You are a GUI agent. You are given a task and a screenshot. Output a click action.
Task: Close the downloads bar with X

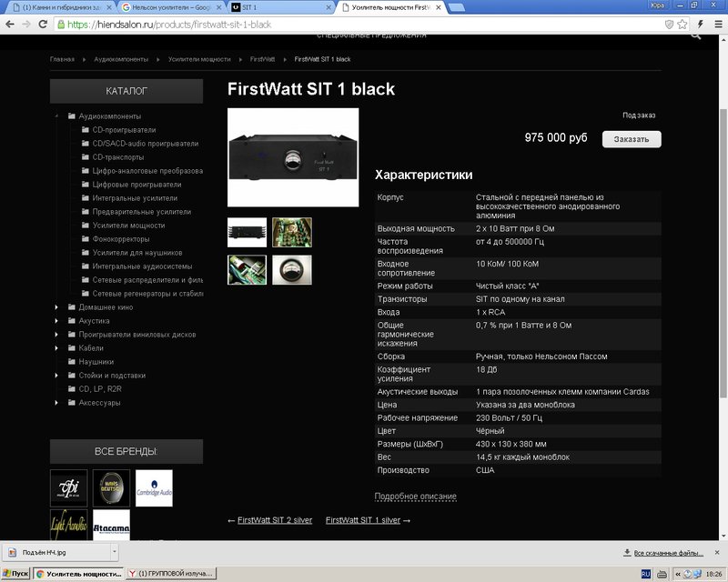717,552
